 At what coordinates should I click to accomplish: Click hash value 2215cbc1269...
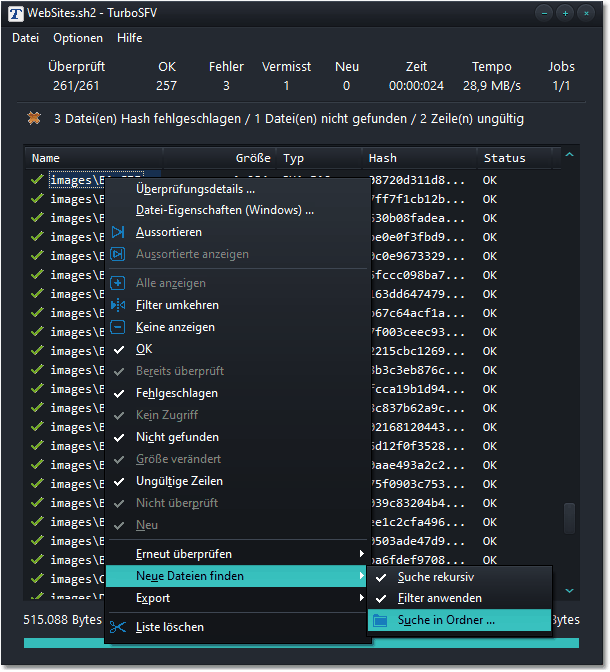tap(417, 351)
